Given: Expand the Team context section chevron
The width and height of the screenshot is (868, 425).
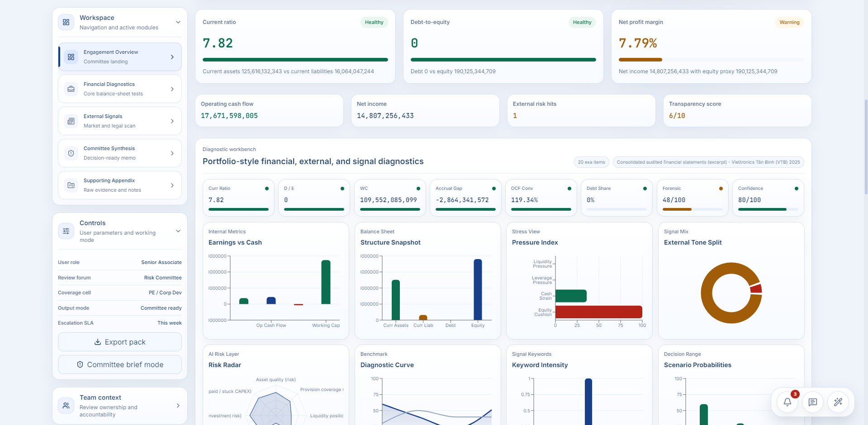Looking at the screenshot, I should pos(178,406).
